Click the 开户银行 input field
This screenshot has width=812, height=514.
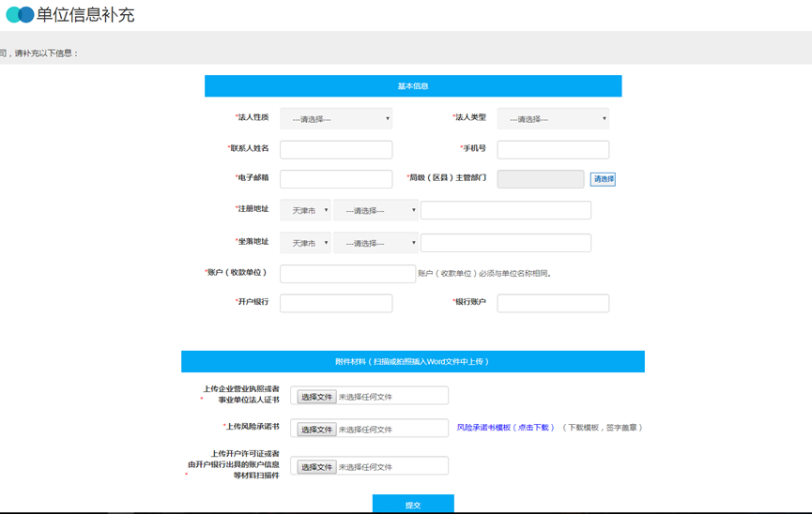[x=336, y=303]
